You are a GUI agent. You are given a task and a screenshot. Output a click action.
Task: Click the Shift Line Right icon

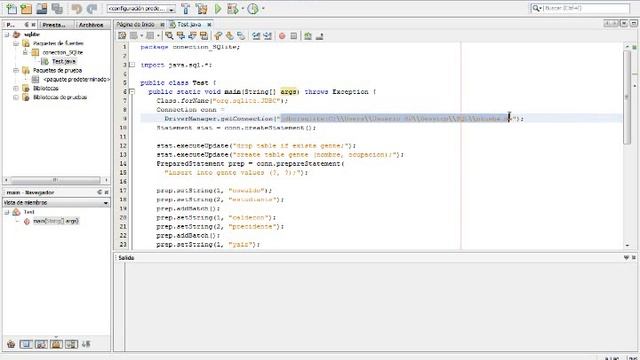267,36
